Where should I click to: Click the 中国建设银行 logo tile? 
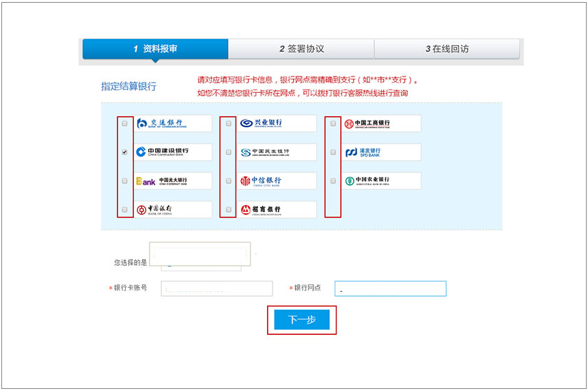click(173, 152)
